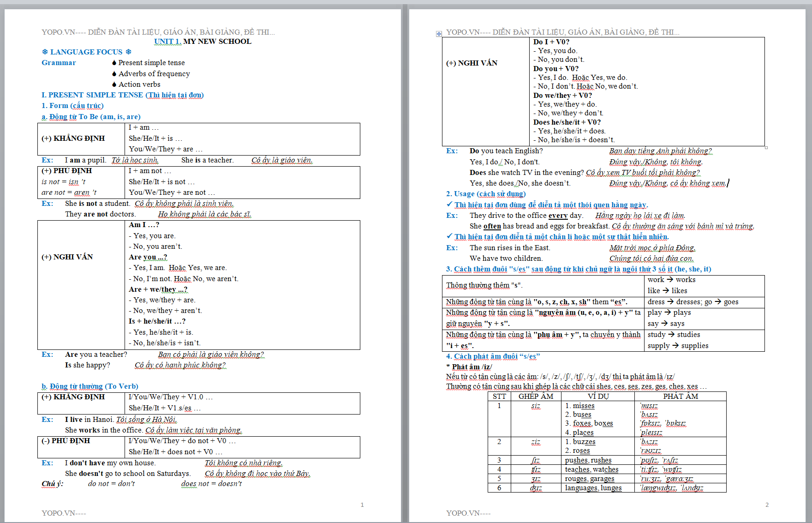812x523 pixels.
Task: Click the bold line "Does he/she/it + V0?"
Action: (x=567, y=122)
